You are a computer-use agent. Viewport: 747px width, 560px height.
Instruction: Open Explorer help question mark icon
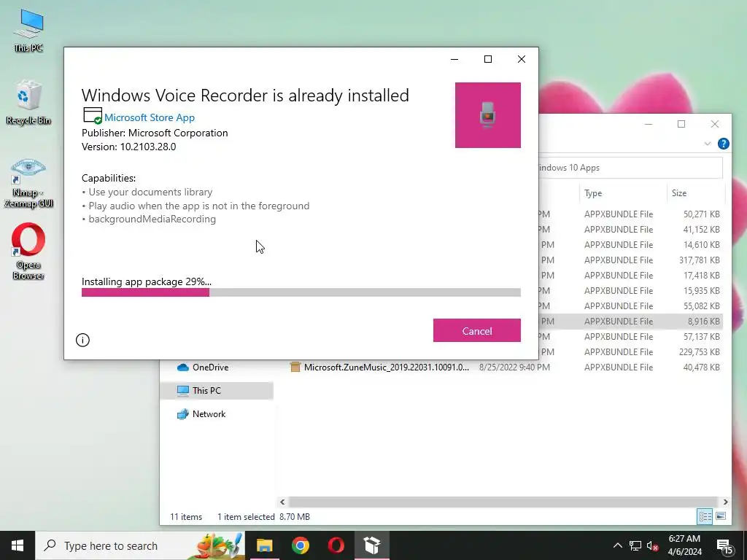(x=723, y=144)
